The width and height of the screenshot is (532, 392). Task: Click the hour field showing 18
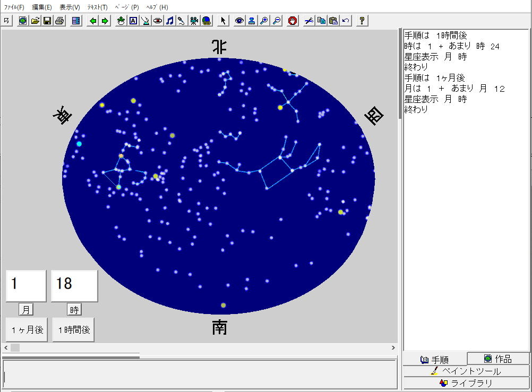pyautogui.click(x=74, y=285)
